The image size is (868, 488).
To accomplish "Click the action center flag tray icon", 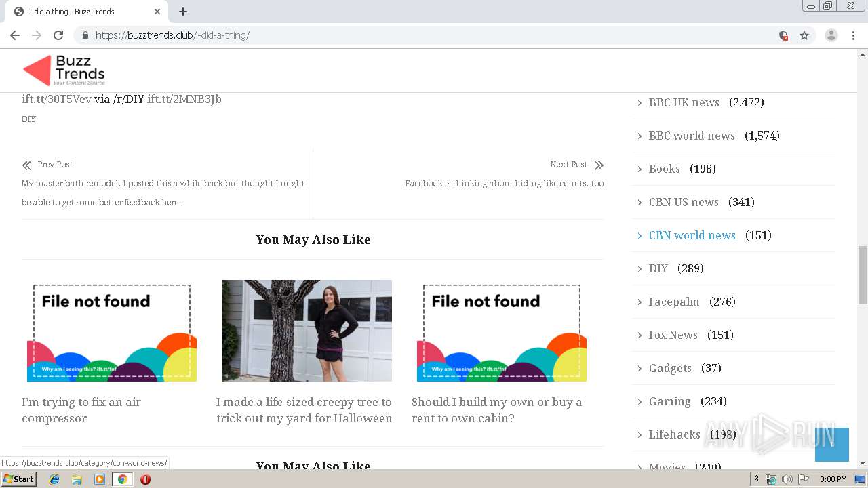I will (x=804, y=479).
